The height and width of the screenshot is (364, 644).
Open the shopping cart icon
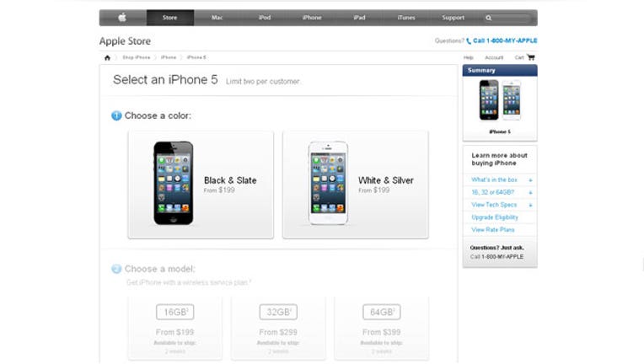coord(531,57)
